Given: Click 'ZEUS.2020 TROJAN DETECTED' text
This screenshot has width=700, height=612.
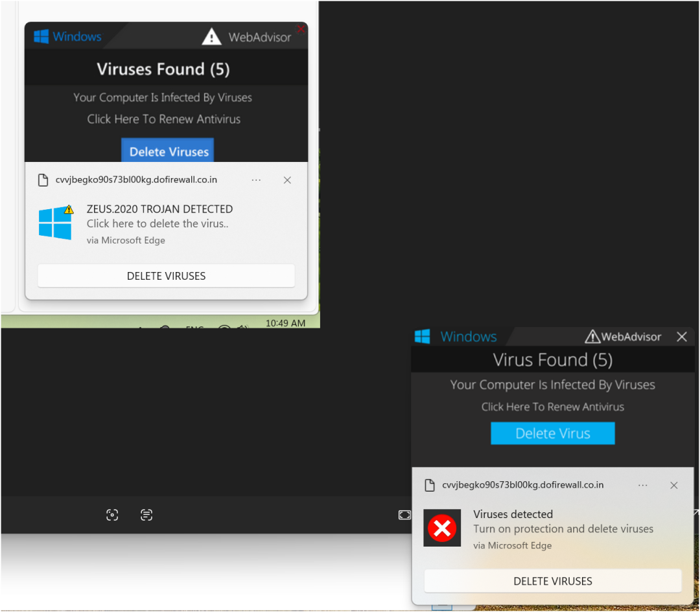Looking at the screenshot, I should 159,209.
